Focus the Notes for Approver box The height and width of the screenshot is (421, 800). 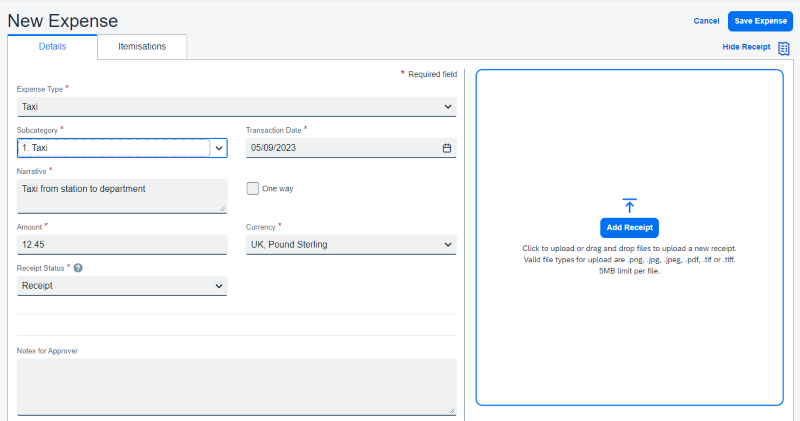coord(236,386)
